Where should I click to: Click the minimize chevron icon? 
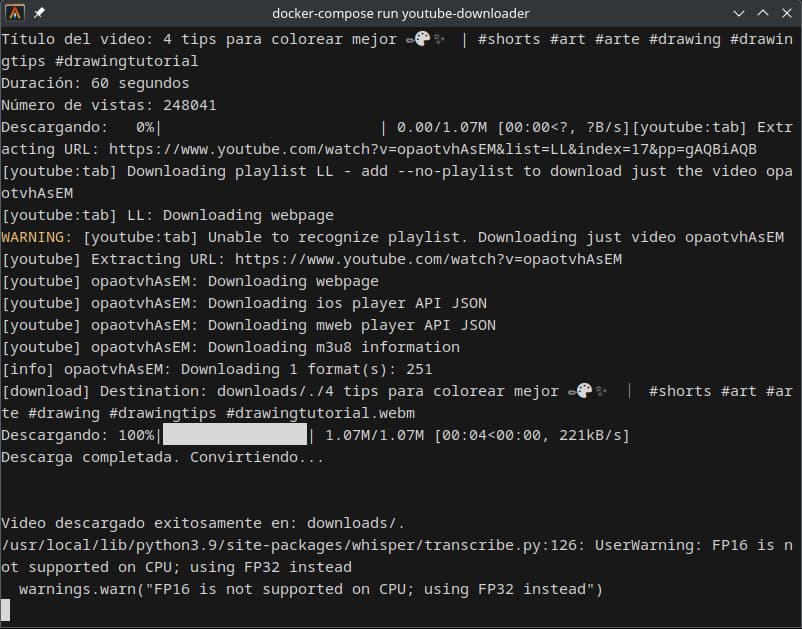pos(739,13)
